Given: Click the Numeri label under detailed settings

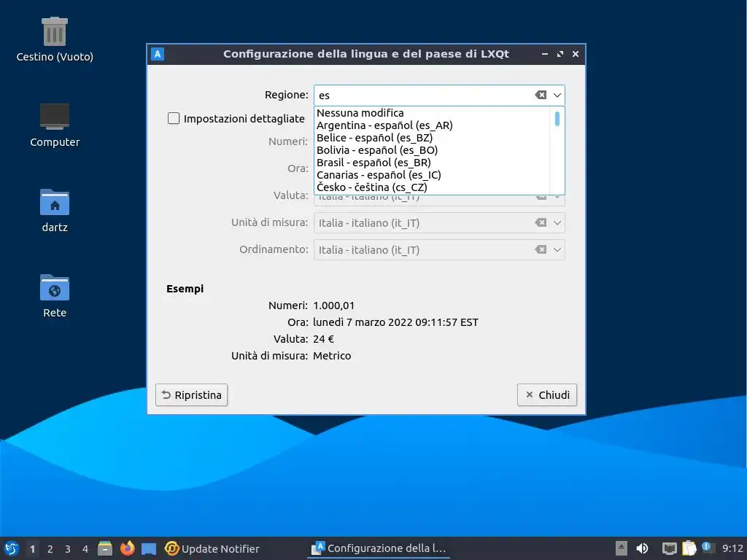Looking at the screenshot, I should [287, 141].
